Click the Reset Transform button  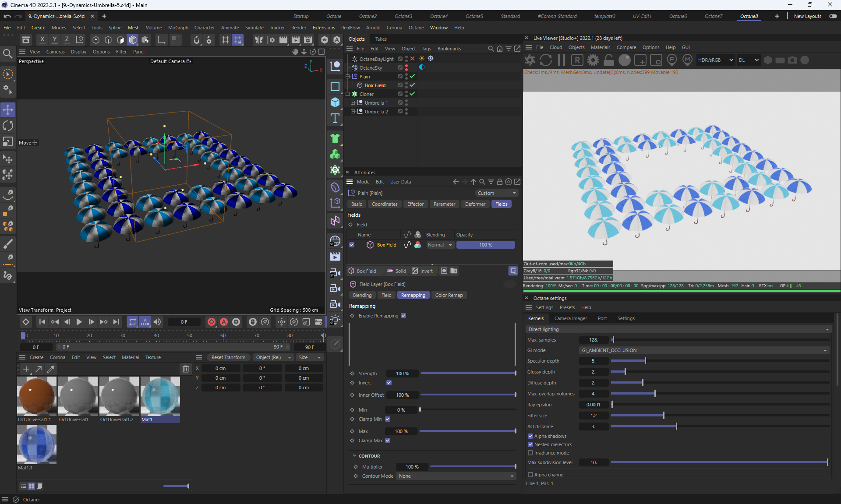(228, 357)
